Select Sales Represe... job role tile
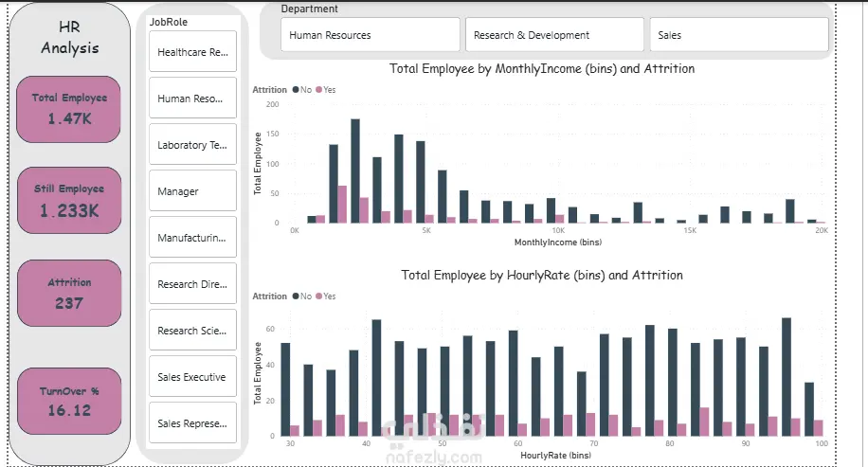The height and width of the screenshot is (467, 868). coord(192,423)
